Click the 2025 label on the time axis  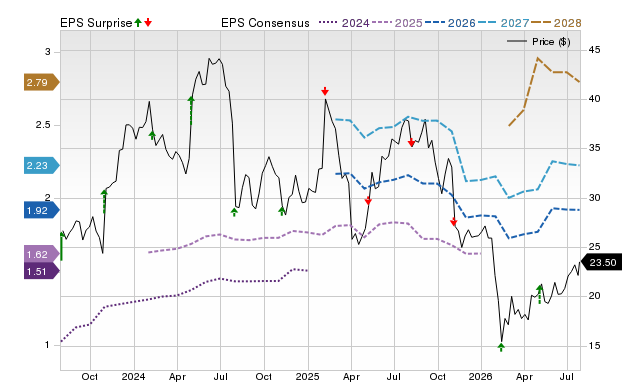click(307, 376)
